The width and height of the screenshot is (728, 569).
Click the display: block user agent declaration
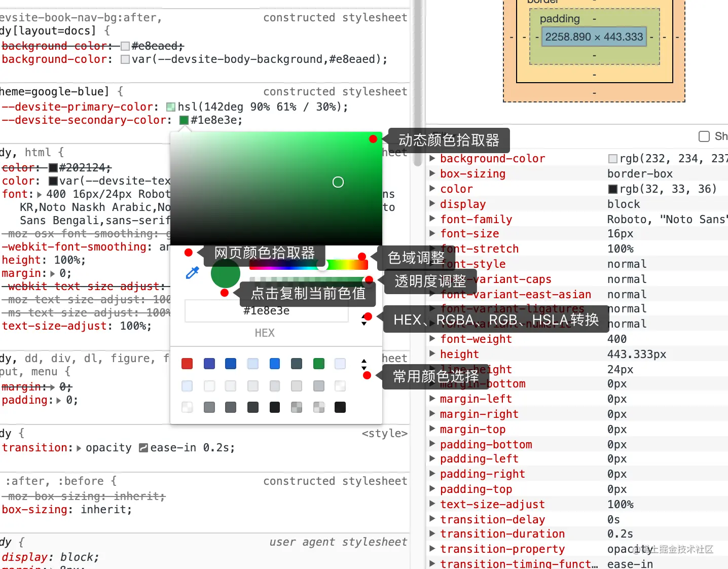coord(50,557)
